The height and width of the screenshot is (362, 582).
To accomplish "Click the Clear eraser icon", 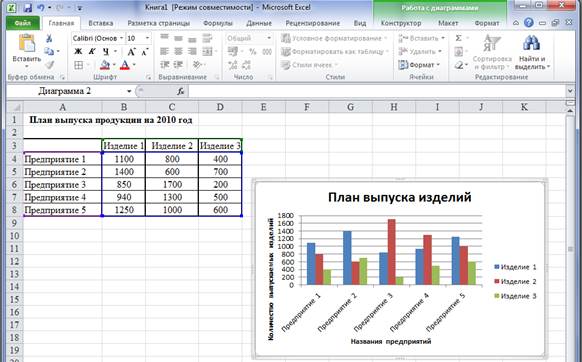I will [x=459, y=65].
